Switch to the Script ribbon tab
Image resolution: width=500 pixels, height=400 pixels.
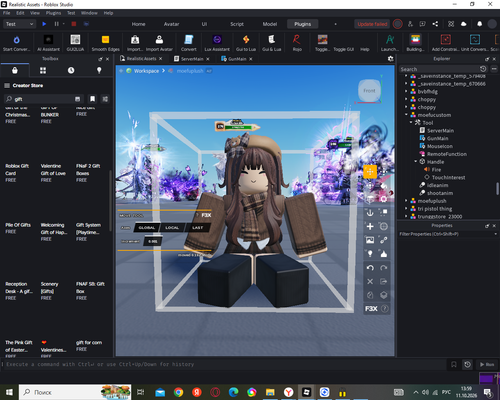pyautogui.click(x=237, y=24)
